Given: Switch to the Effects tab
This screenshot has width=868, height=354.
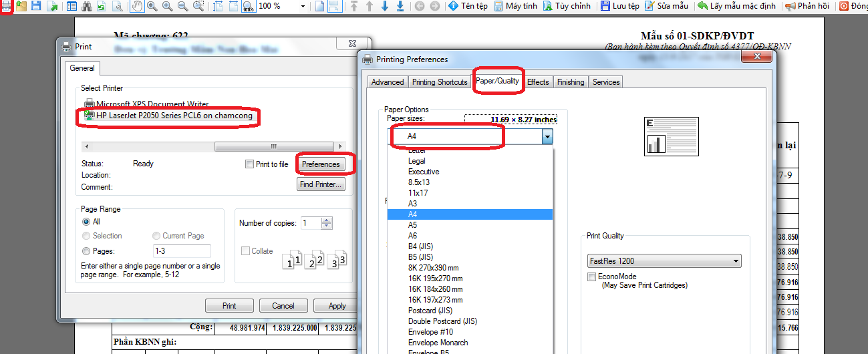Looking at the screenshot, I should [x=538, y=82].
